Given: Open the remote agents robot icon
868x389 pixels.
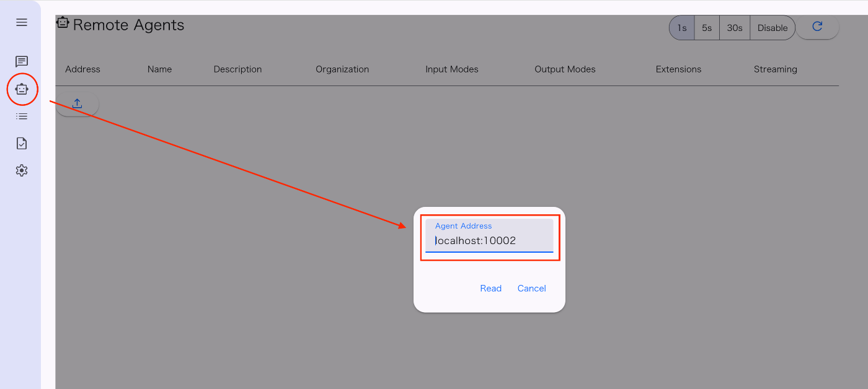Looking at the screenshot, I should coord(22,89).
